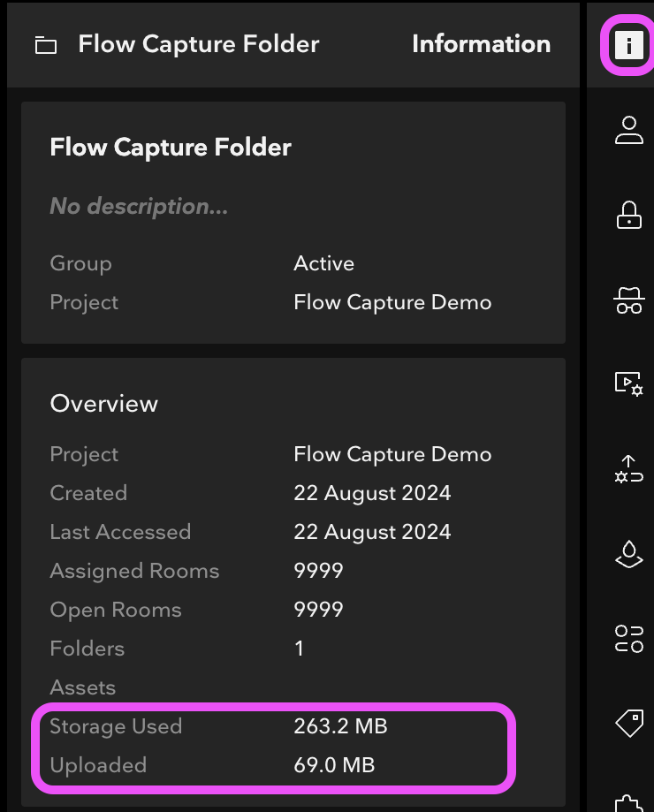Click the Flow Capture Folder card title

pos(171,147)
